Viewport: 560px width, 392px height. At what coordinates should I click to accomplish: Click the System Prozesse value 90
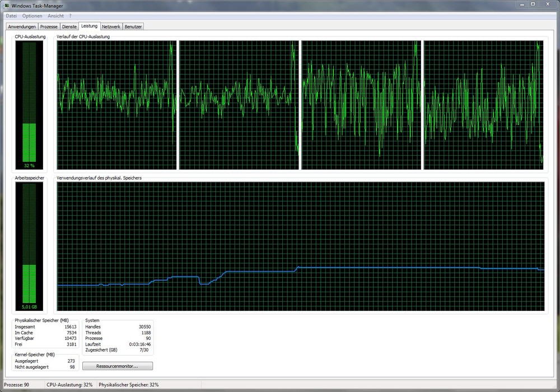pos(148,338)
